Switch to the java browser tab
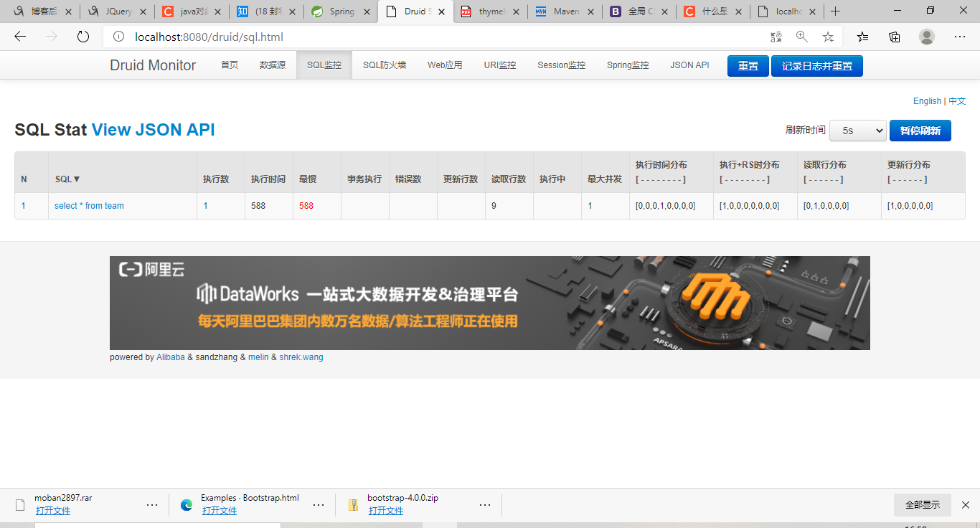Screen dimensions: 980x528 click(x=192, y=11)
